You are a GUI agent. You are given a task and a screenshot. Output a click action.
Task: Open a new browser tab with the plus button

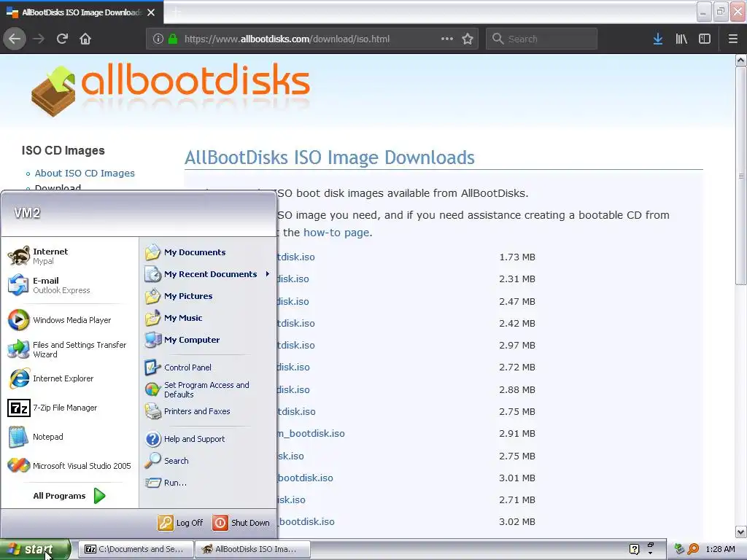pos(176,12)
